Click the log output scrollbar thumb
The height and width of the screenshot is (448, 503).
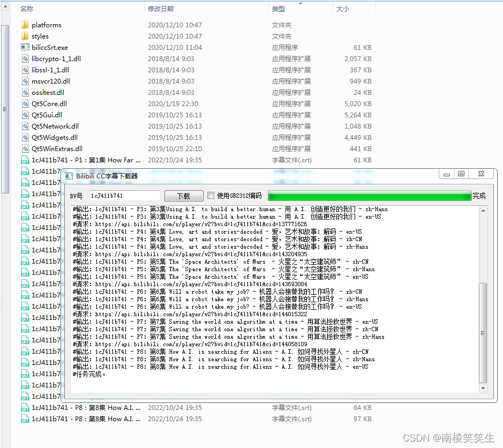point(483,333)
